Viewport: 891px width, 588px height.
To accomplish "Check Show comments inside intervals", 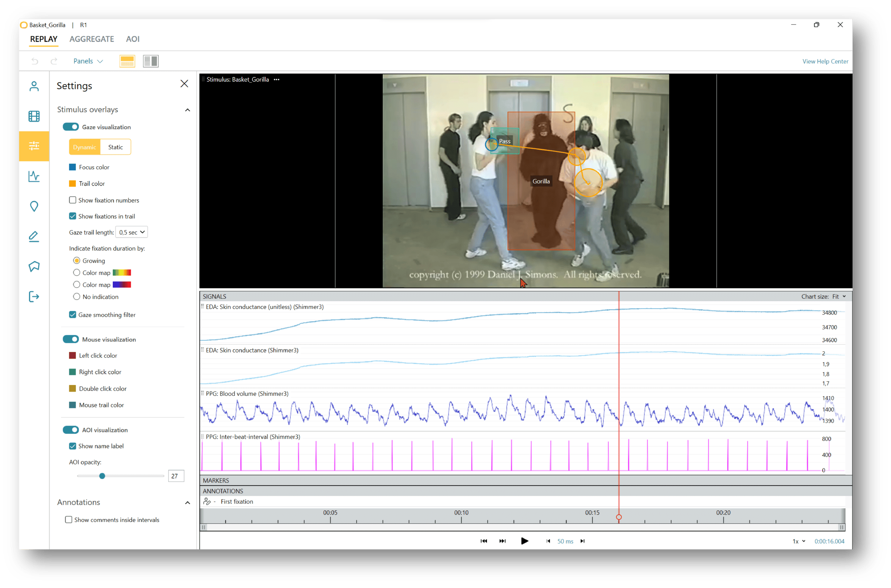I will pos(69,520).
